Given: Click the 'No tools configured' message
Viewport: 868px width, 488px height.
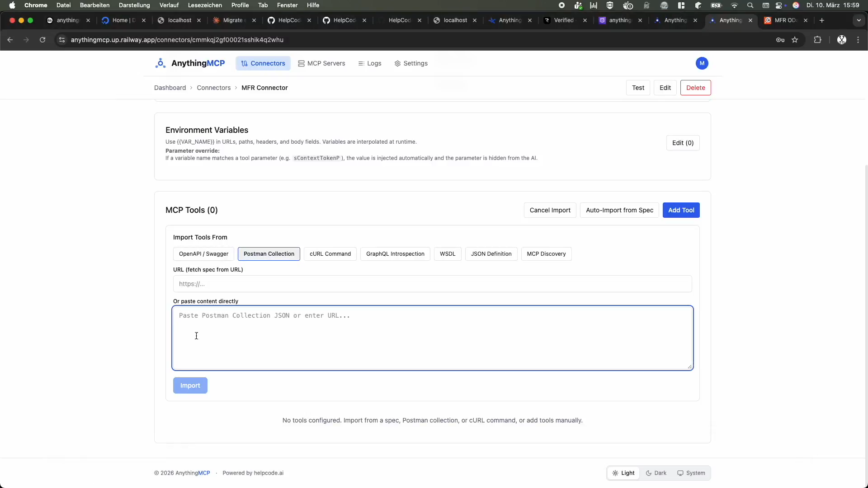Looking at the screenshot, I should pyautogui.click(x=432, y=420).
